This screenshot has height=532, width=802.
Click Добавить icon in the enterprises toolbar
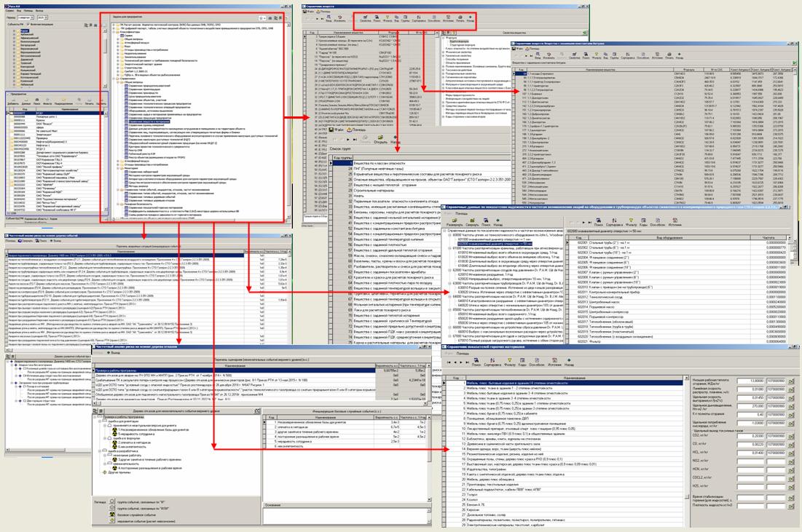click(12, 100)
